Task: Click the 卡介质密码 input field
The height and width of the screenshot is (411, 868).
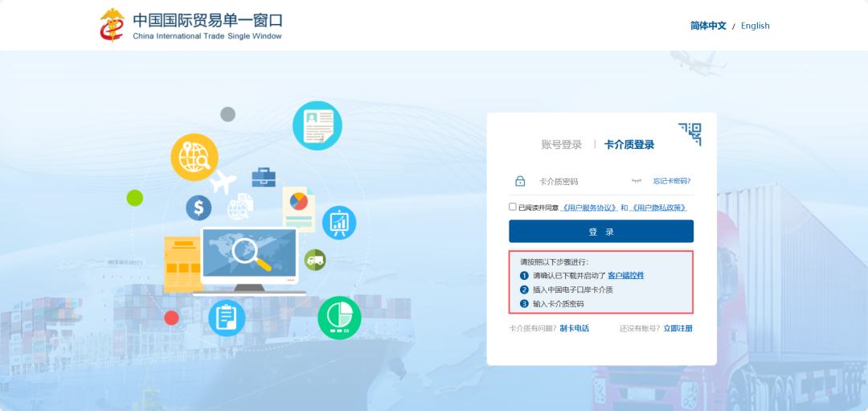Action: (579, 182)
